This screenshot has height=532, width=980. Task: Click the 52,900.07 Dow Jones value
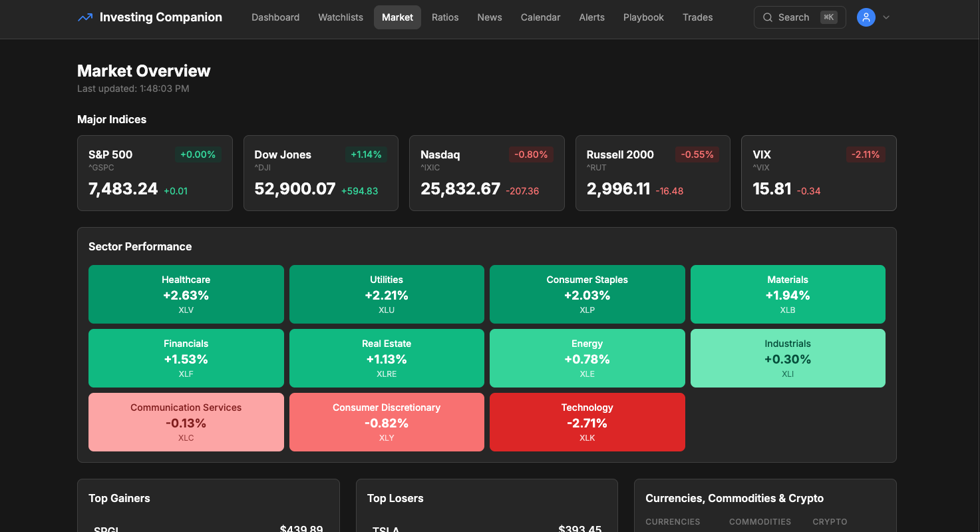coord(295,189)
